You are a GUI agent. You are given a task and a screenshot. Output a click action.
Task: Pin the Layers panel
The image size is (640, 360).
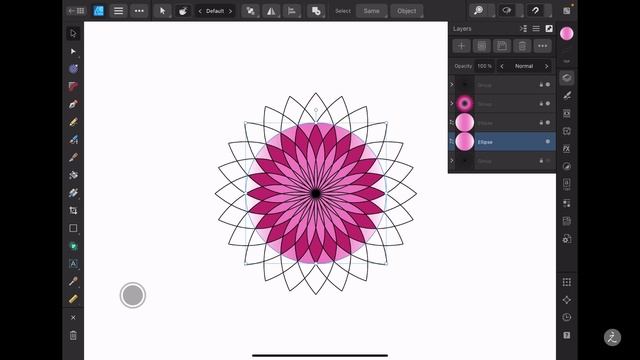tap(549, 29)
